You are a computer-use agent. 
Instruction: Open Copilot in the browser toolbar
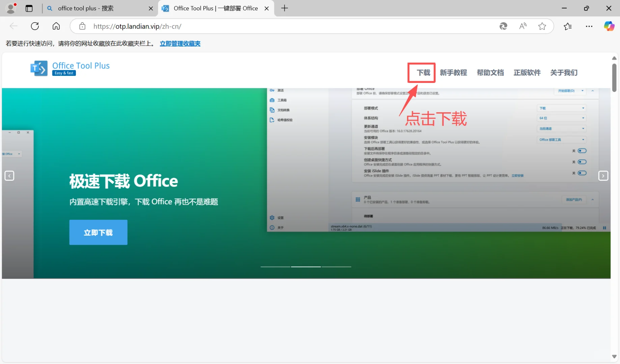click(609, 26)
